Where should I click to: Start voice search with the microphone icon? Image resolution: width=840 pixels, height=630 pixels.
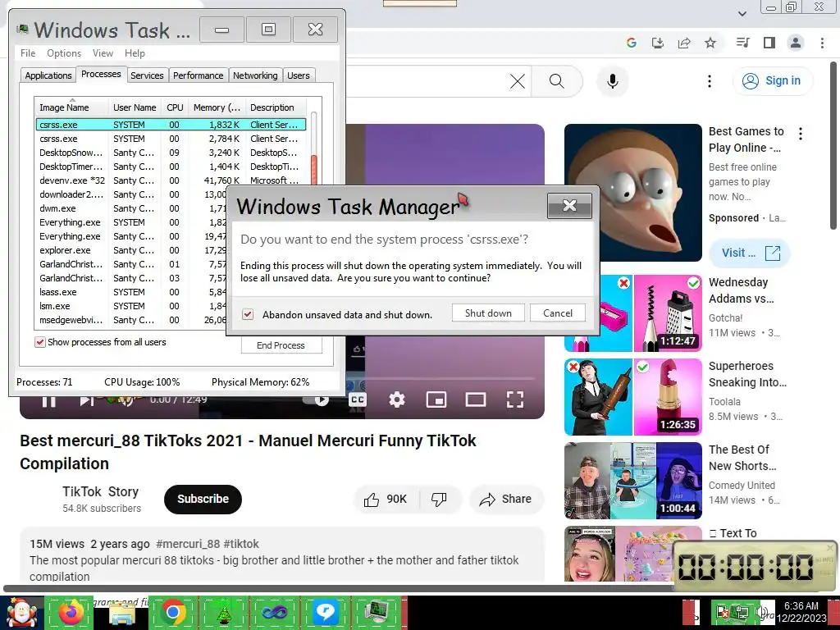(612, 81)
